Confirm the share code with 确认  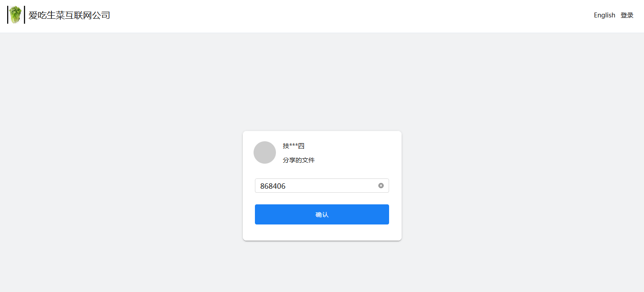coord(322,215)
